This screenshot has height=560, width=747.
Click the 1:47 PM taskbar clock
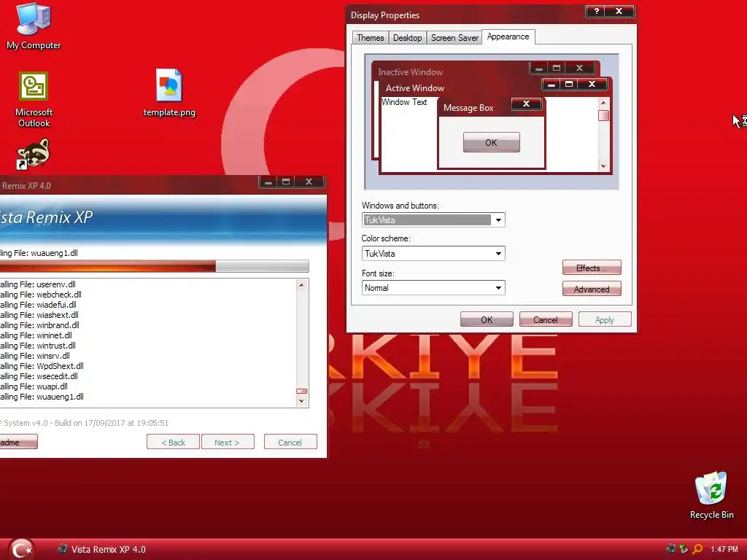(724, 549)
